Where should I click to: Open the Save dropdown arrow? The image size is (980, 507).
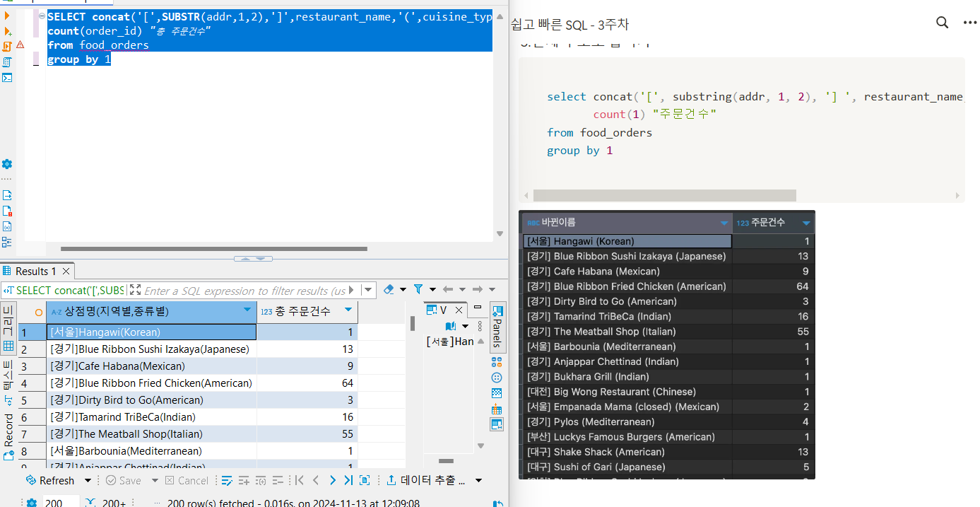[x=154, y=480]
